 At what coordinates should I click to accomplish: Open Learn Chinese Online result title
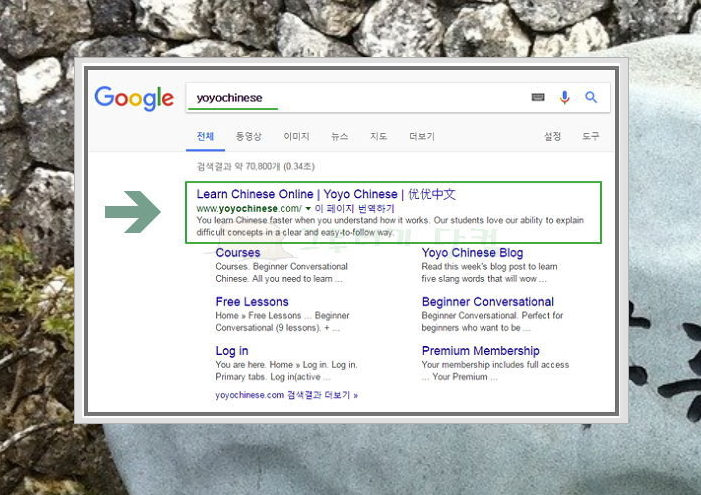[326, 194]
